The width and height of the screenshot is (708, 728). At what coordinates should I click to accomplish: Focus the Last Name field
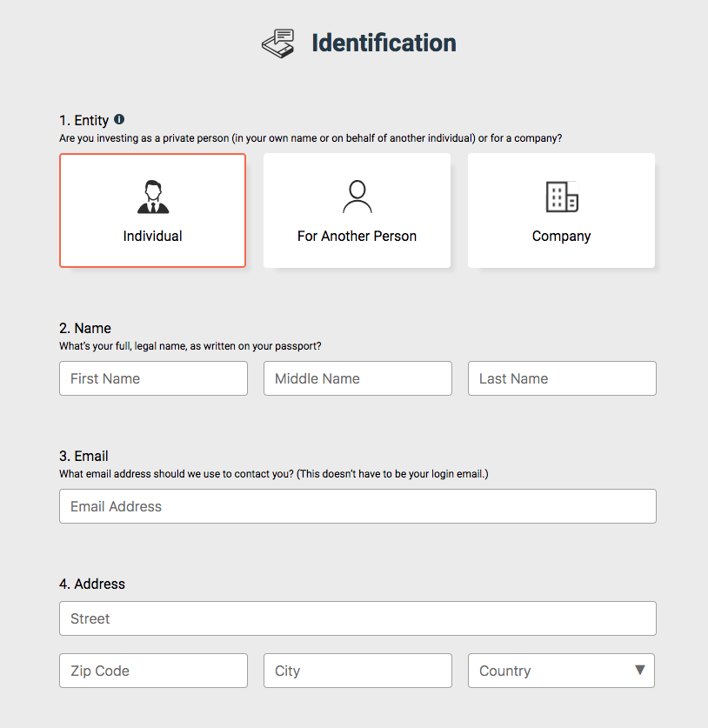[x=562, y=378]
